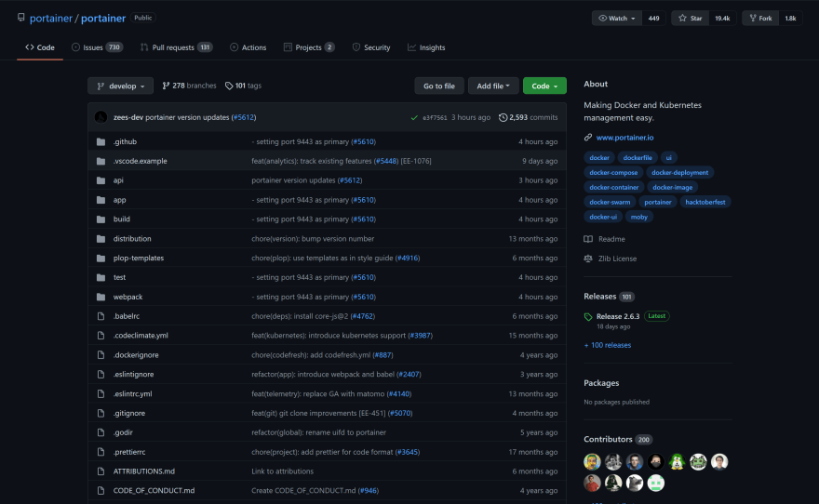Image resolution: width=819 pixels, height=504 pixels.
Task: Click the scale icon beside Zlib License
Action: click(x=588, y=259)
